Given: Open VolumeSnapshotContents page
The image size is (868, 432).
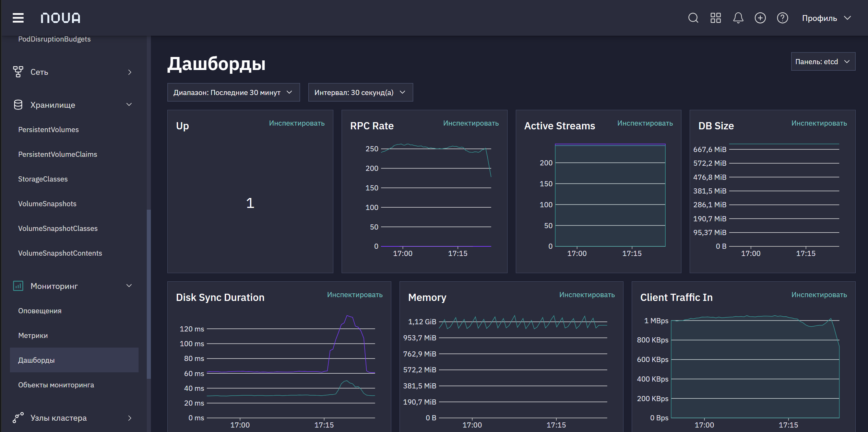Looking at the screenshot, I should tap(60, 253).
